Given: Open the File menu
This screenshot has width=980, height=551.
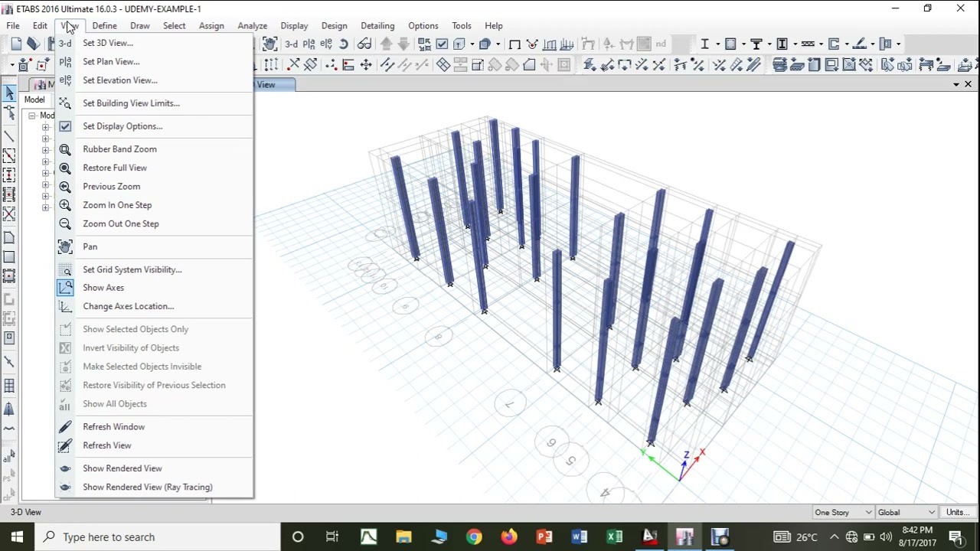Looking at the screenshot, I should (13, 25).
